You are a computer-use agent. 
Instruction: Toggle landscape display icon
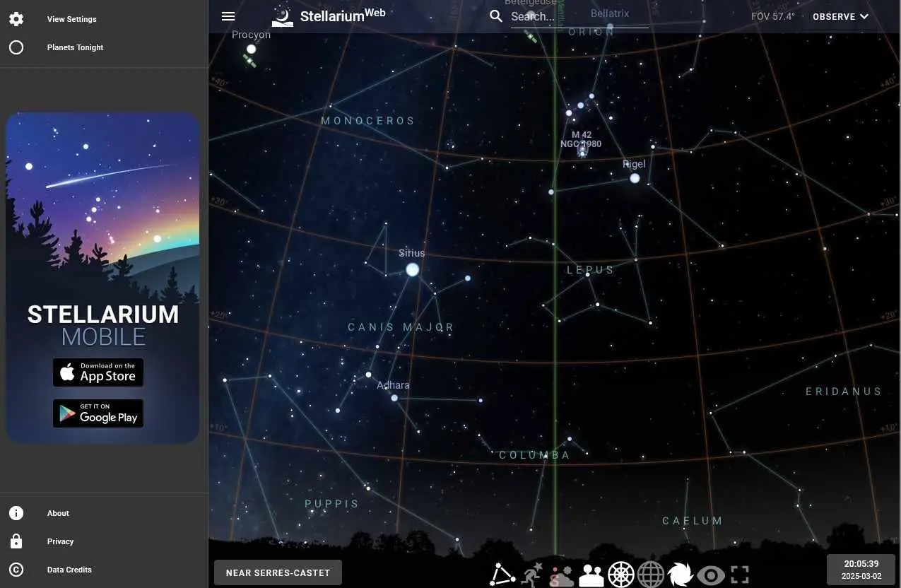[591, 575]
